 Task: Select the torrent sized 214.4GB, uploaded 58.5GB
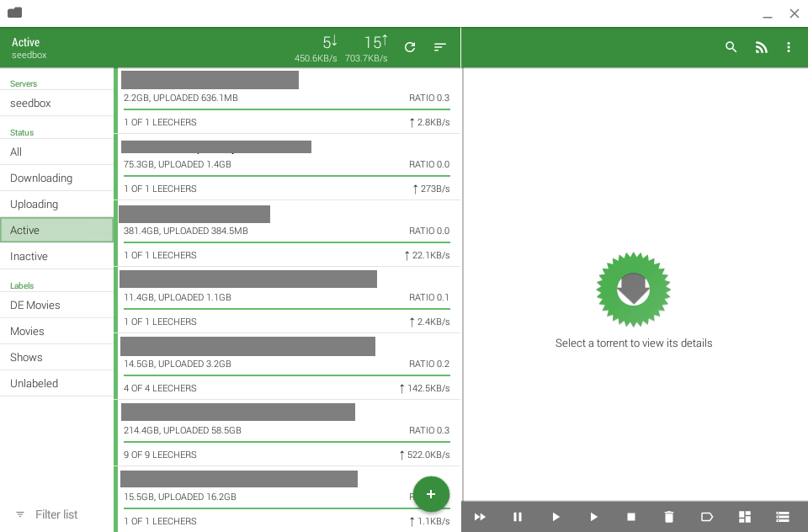point(287,434)
